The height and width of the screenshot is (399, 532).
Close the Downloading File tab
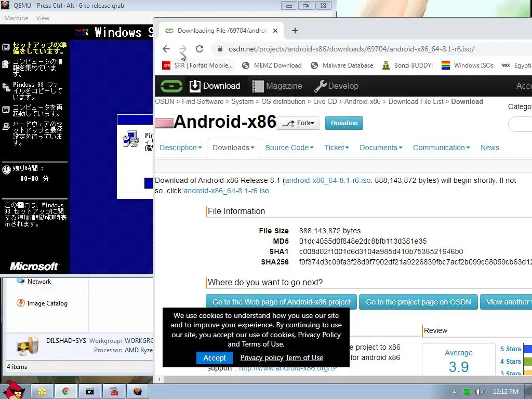click(275, 31)
